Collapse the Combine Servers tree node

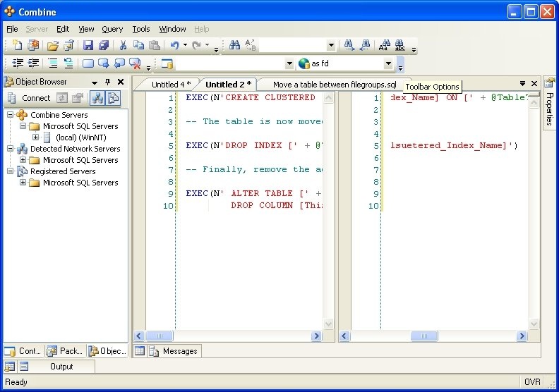tap(11, 115)
